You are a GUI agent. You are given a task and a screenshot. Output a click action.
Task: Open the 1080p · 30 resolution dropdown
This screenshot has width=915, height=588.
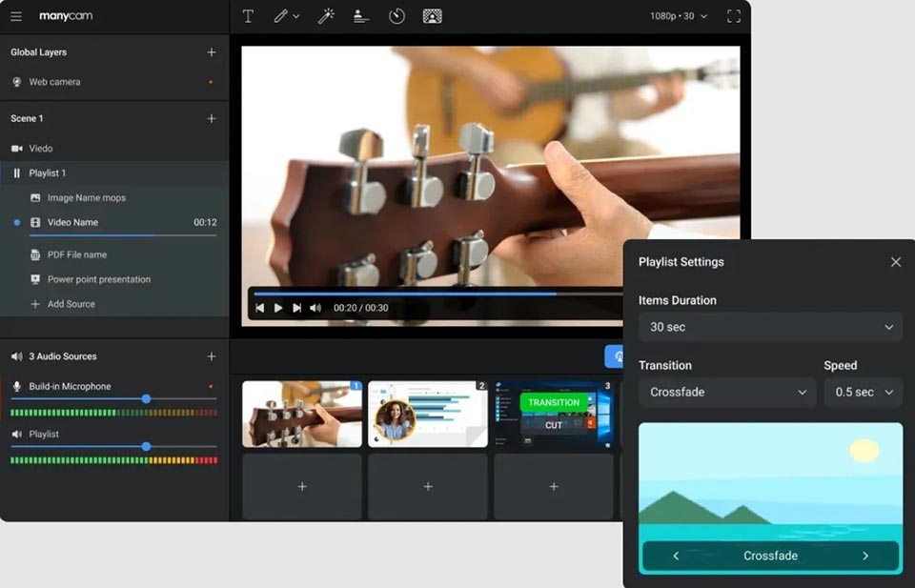click(679, 16)
